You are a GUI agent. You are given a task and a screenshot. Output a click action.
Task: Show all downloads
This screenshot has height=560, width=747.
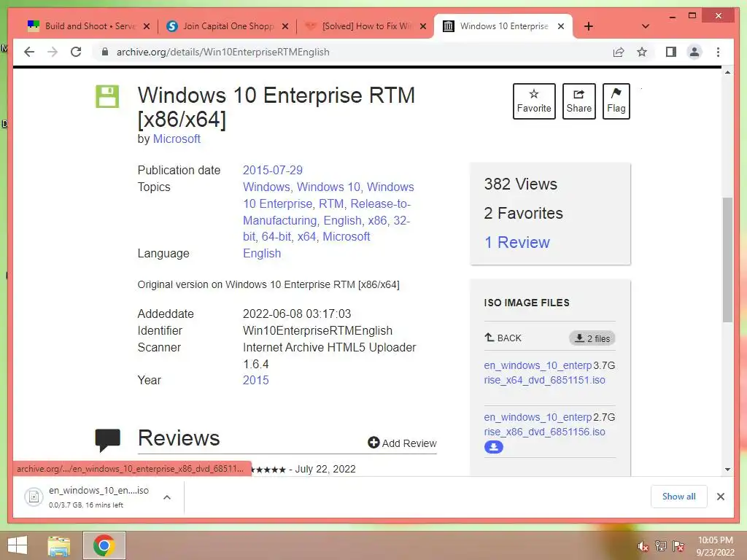pos(679,497)
